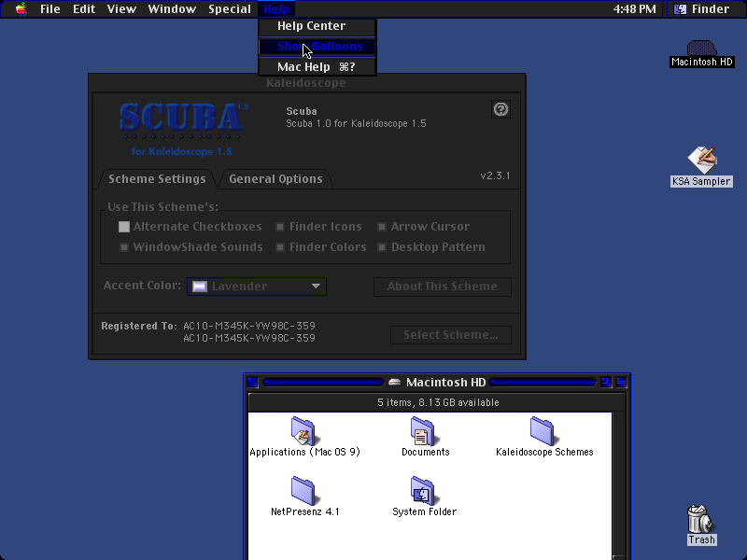Toggle the WindowShade Sounds checkbox
The height and width of the screenshot is (560, 747).
coord(124,247)
